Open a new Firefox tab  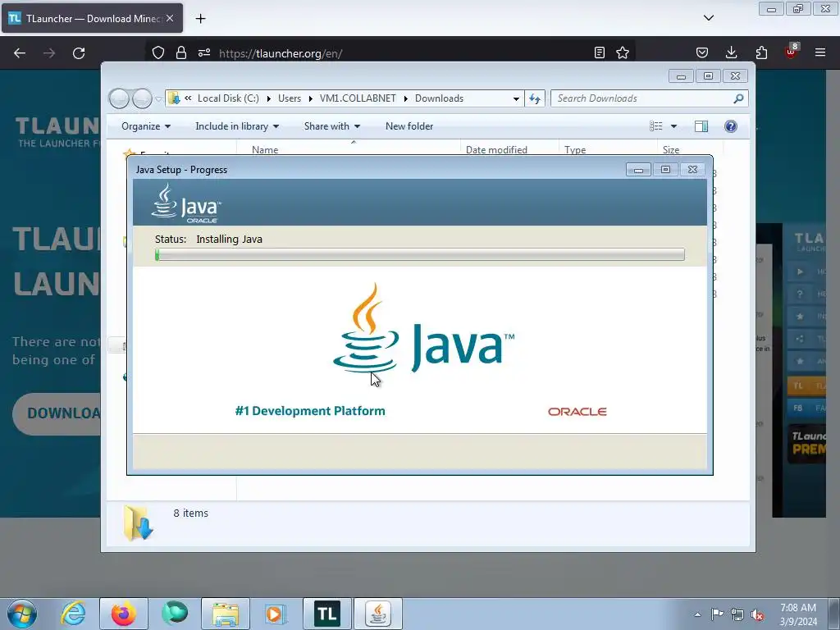[x=200, y=19]
